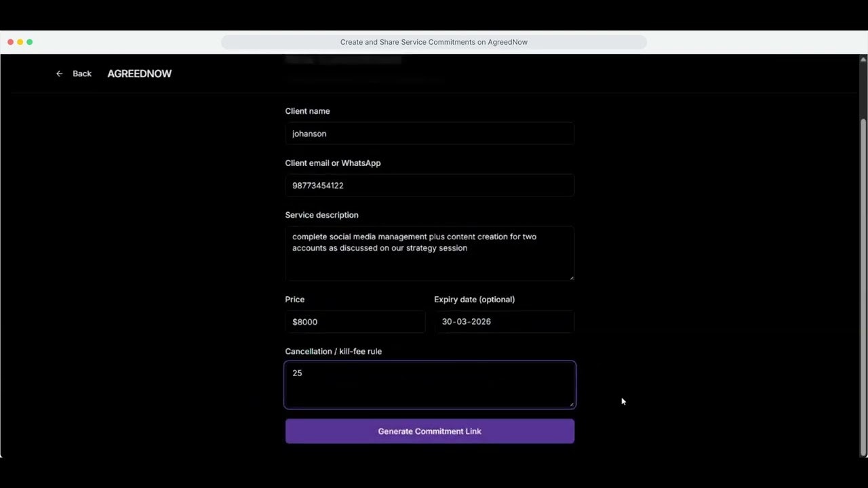This screenshot has width=868, height=488.
Task: Click the Client name label
Action: point(307,111)
